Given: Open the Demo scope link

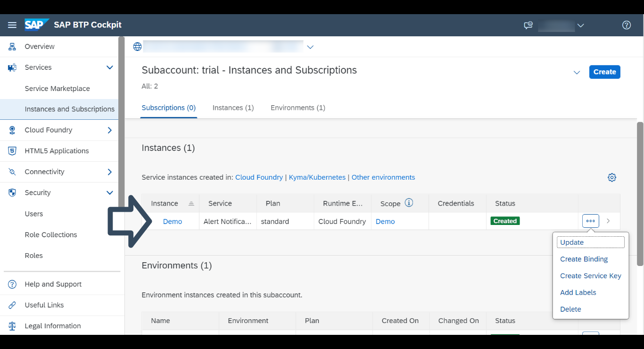Looking at the screenshot, I should tap(385, 221).
